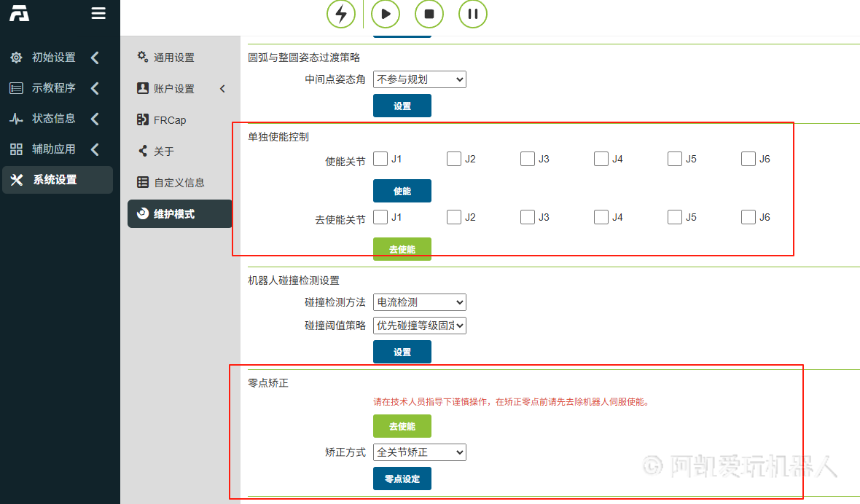Viewport: 860px width, 504px height.
Task: Click the pause button in top toolbar
Action: (x=473, y=14)
